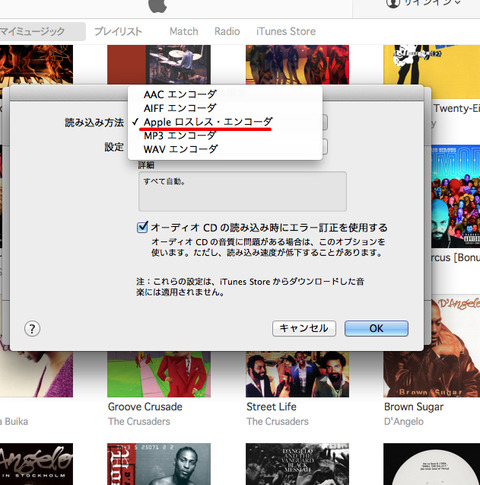The image size is (480, 485).
Task: Open the Black Messiah album cover
Action: [297, 464]
